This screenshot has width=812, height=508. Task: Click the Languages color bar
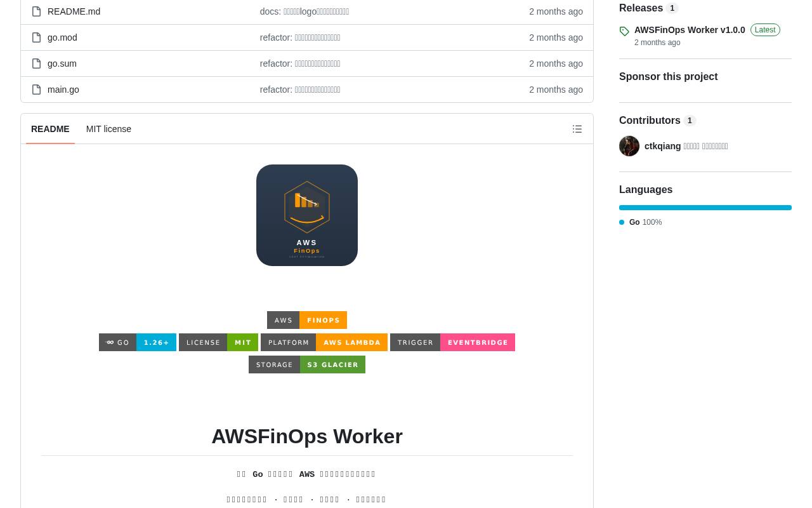pos(705,208)
